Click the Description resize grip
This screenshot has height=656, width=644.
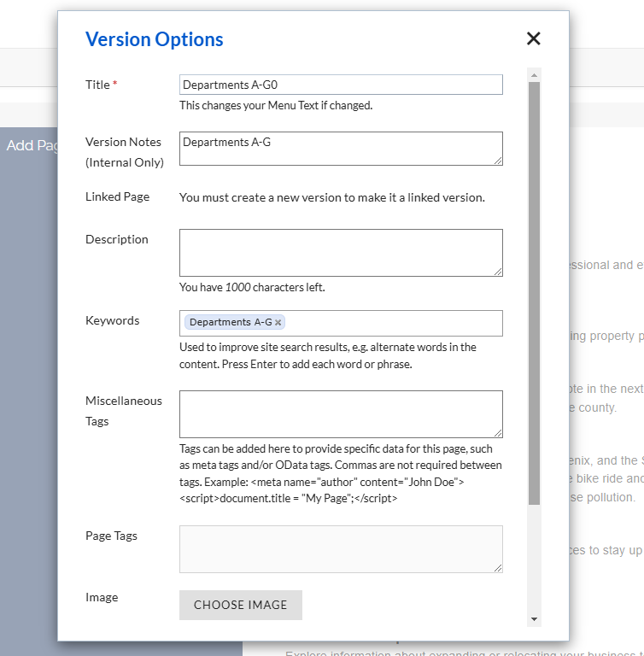tap(498, 272)
